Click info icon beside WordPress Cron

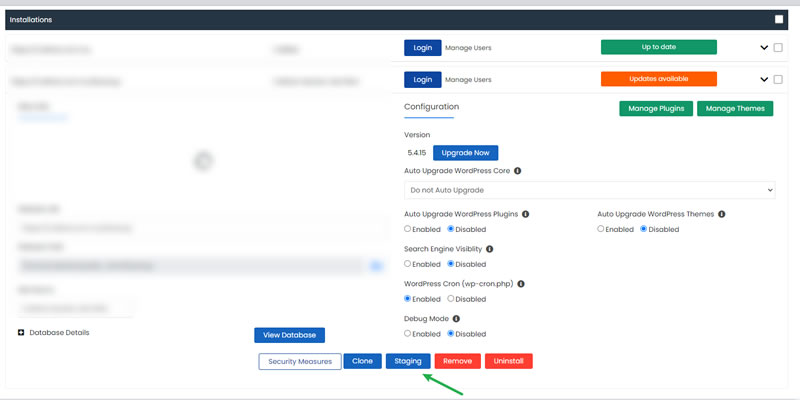pos(521,284)
